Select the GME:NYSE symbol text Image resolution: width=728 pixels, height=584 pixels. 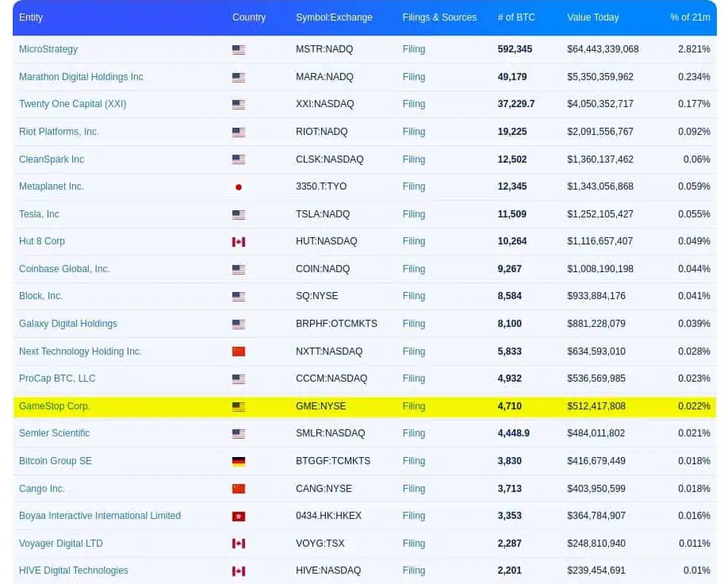pyautogui.click(x=321, y=406)
